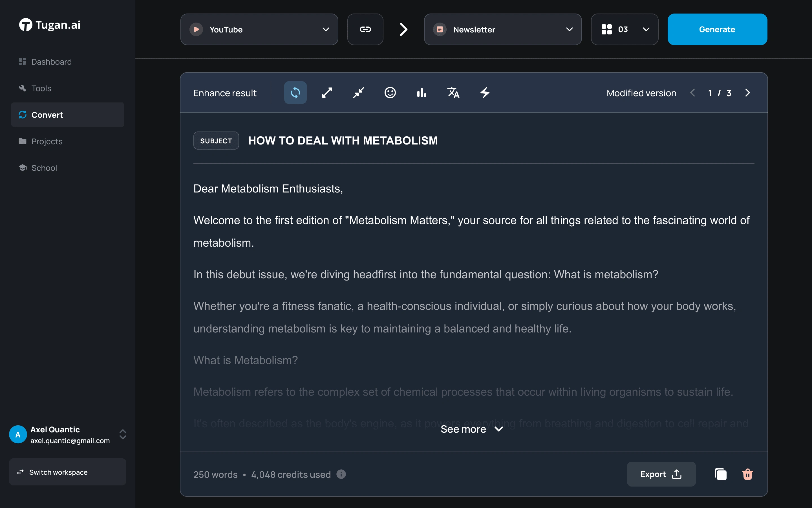Click the bar chart icon

click(x=422, y=93)
